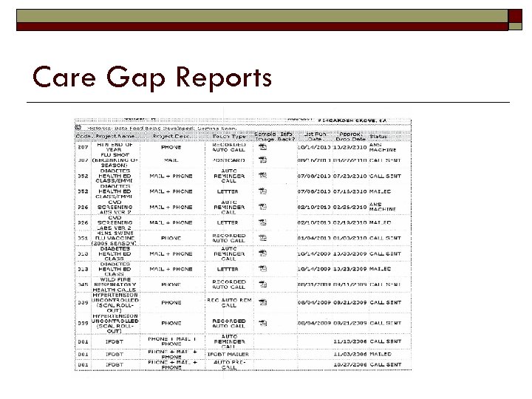Viewport: 532px width, 399px height.
Task: Click the Care Gap Reports slide title
Action: [x=152, y=78]
